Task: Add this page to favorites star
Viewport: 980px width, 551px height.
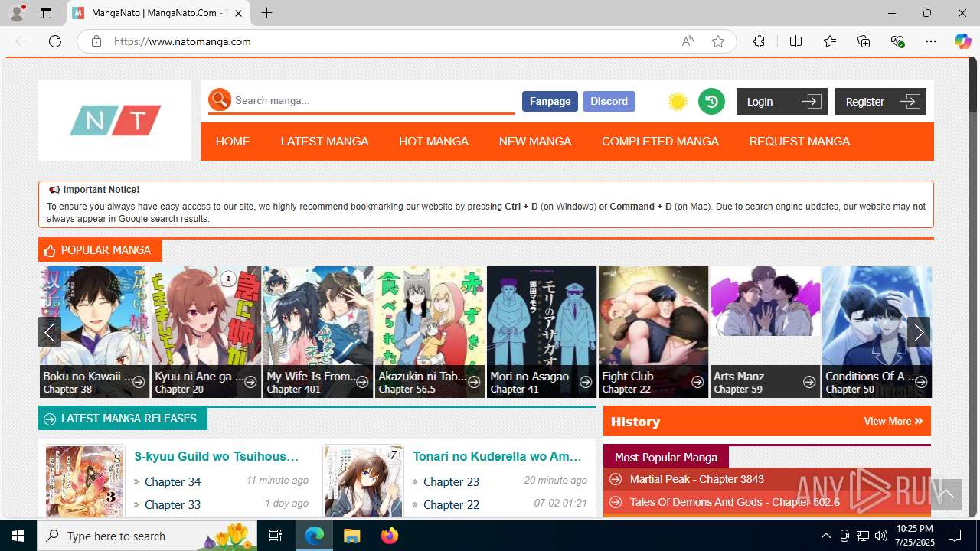Action: (x=718, y=41)
